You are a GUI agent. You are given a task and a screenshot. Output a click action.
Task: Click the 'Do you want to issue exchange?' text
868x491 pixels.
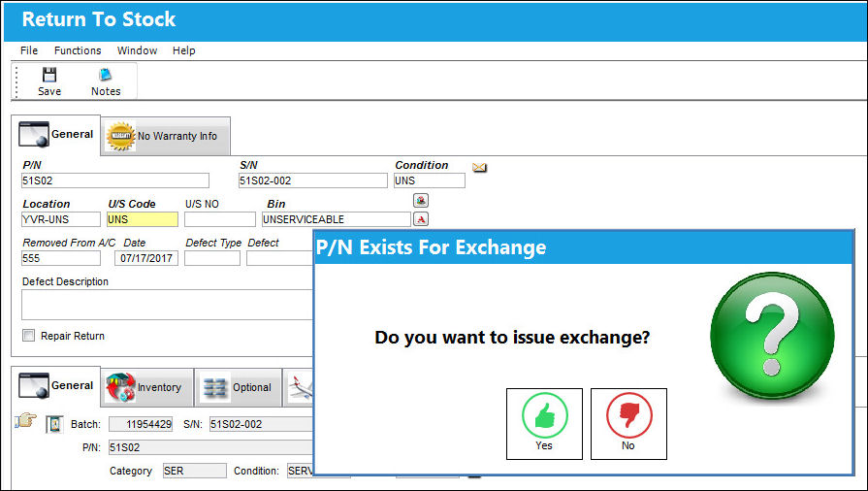click(512, 337)
